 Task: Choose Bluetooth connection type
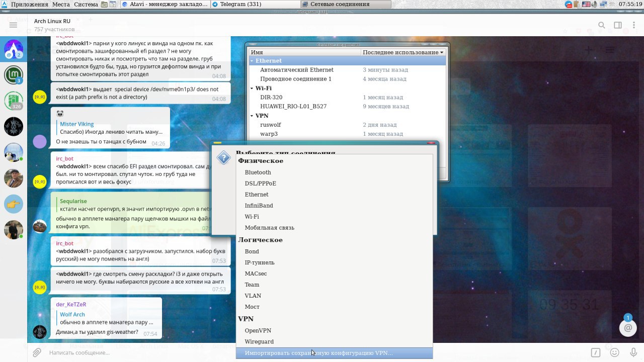[x=334, y=172]
